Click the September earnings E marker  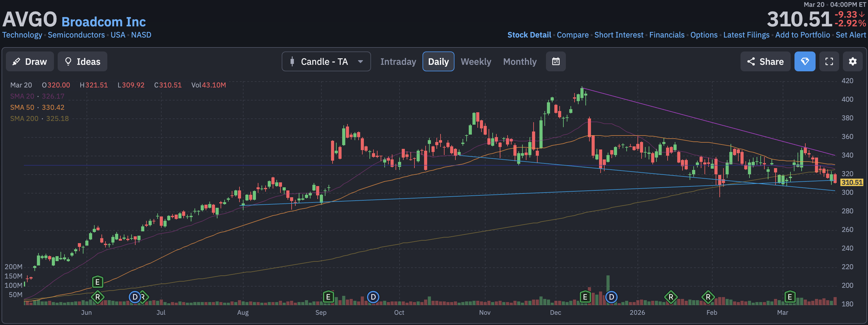328,297
